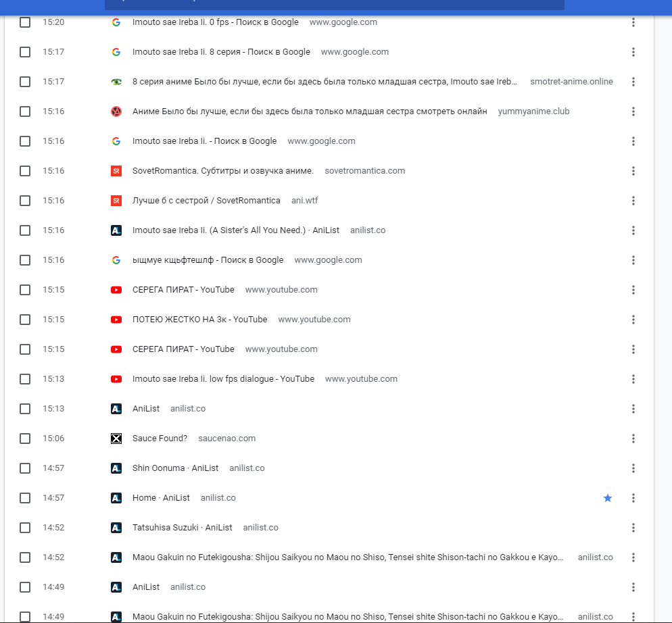The width and height of the screenshot is (672, 623).
Task: Click AniList favicon of 'A Sister's All You Need' row
Action: click(x=116, y=230)
